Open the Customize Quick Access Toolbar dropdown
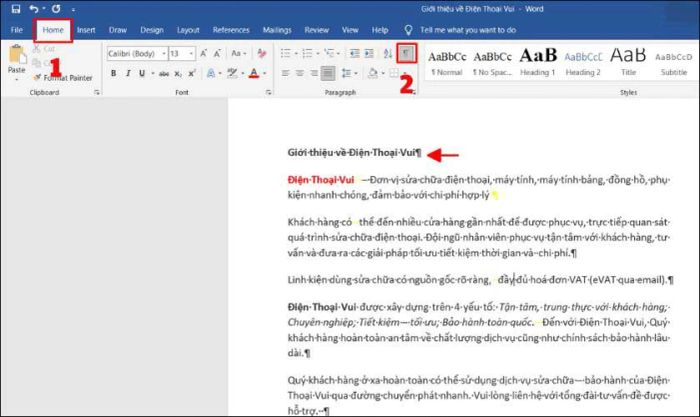 pos(73,9)
